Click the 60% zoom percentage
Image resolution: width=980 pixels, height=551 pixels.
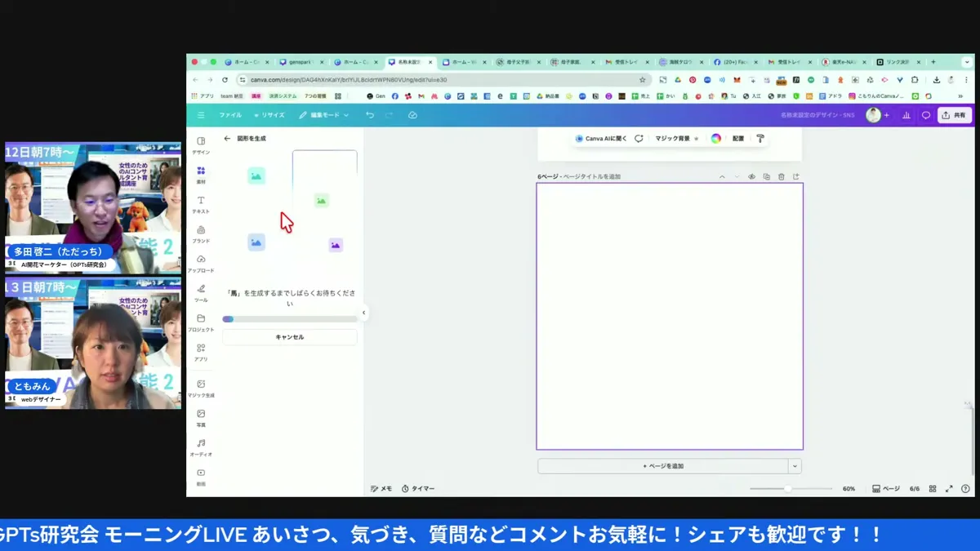pos(849,489)
